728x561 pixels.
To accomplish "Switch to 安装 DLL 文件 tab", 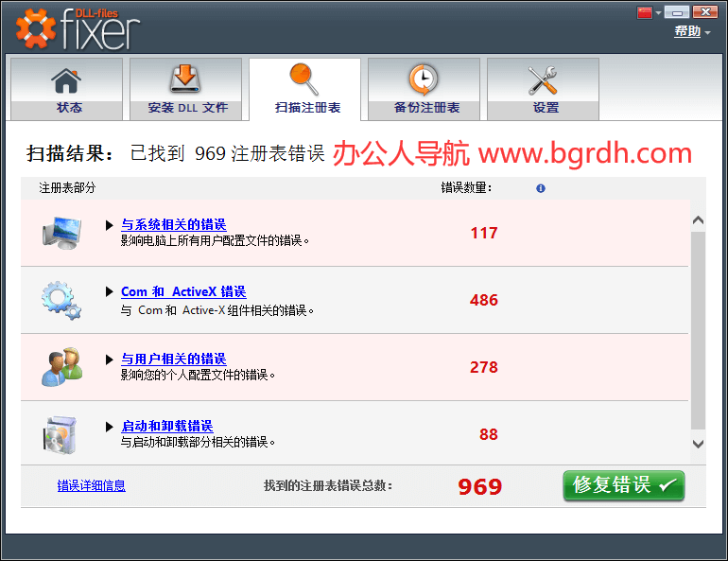I will (185, 89).
